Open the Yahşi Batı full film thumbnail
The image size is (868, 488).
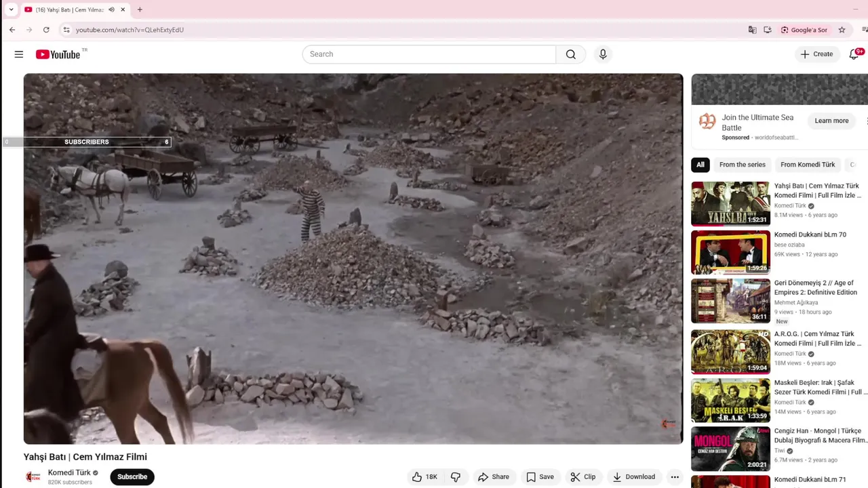tap(730, 203)
